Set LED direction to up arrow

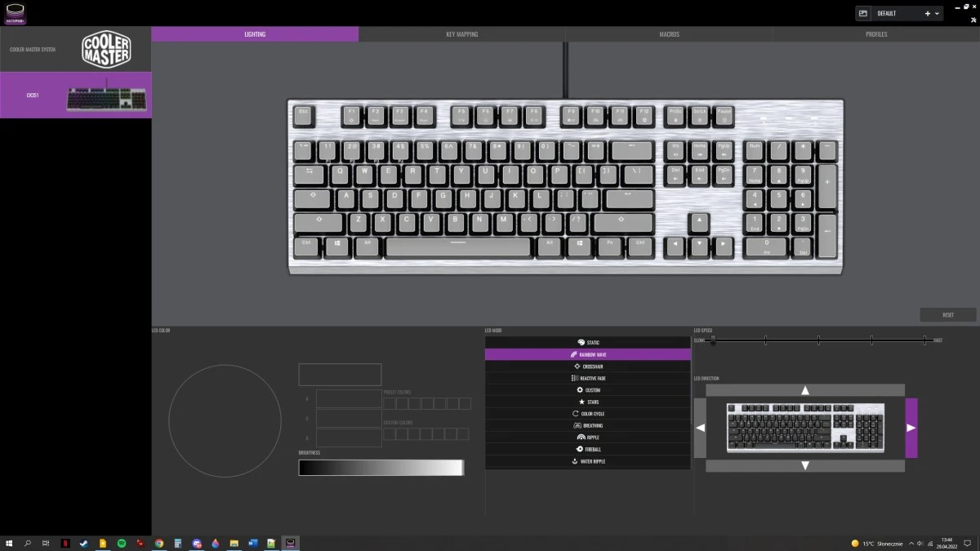pyautogui.click(x=805, y=390)
